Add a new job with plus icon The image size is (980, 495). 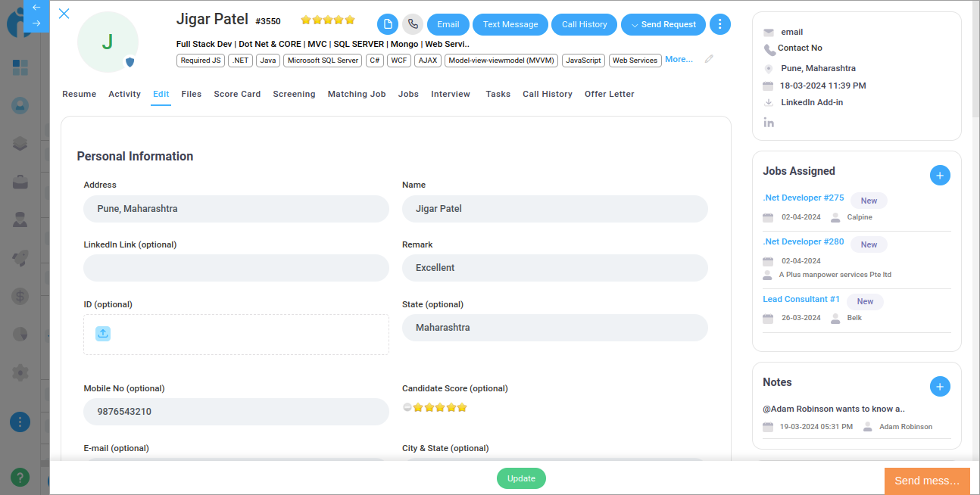click(939, 176)
